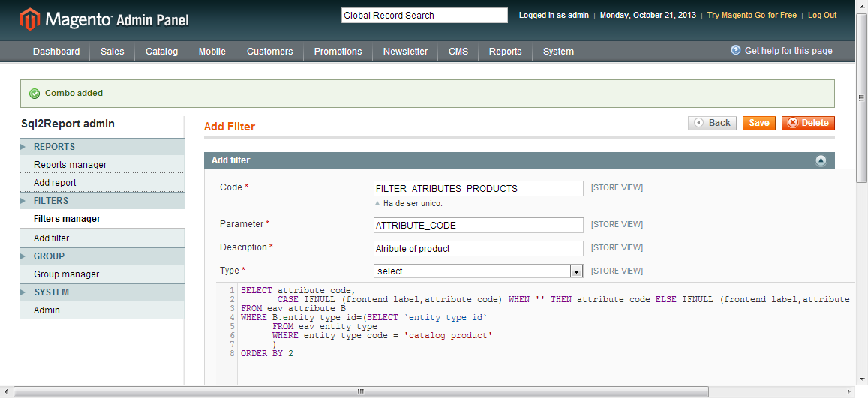Click the help question mark icon
Image resolution: width=868 pixels, height=398 pixels.
tap(736, 50)
